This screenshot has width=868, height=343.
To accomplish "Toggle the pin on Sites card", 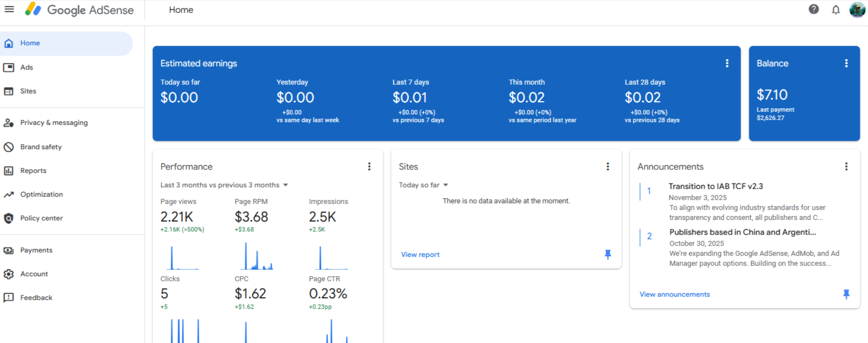I will click(607, 255).
